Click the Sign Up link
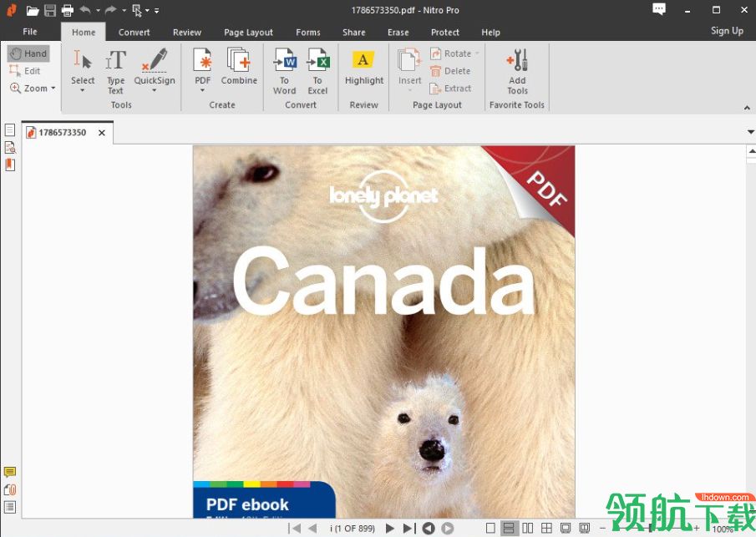Screen dimensions: 756x537 pyautogui.click(x=727, y=31)
